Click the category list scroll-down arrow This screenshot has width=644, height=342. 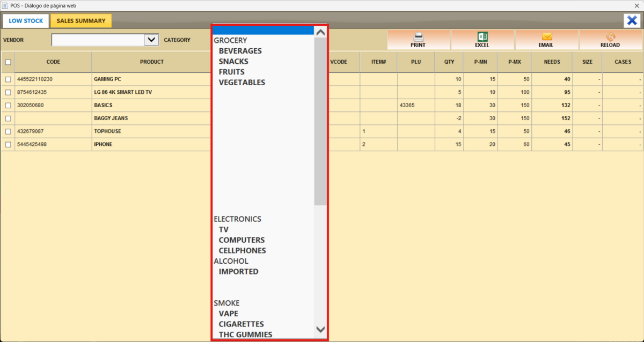[320, 330]
